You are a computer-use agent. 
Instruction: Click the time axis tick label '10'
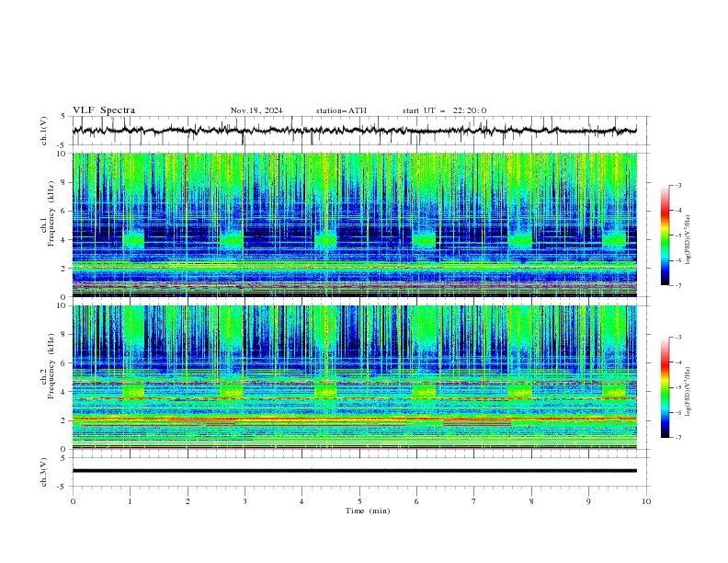pos(646,501)
